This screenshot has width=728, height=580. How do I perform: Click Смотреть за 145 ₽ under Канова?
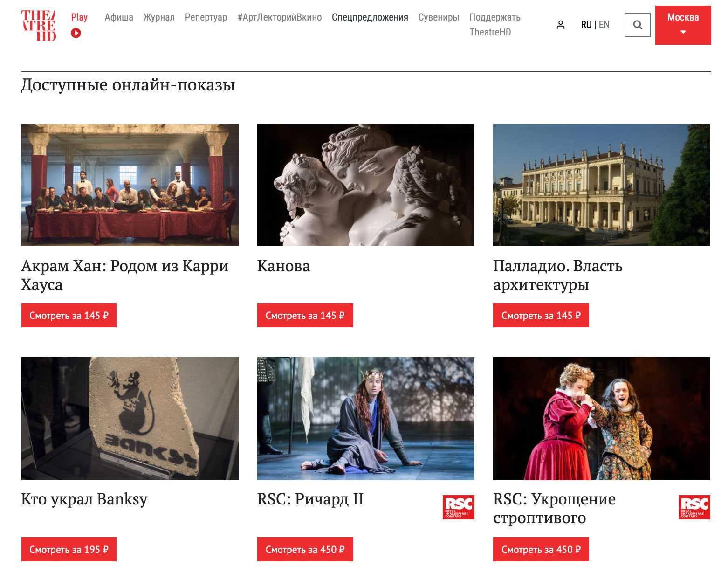pos(305,315)
